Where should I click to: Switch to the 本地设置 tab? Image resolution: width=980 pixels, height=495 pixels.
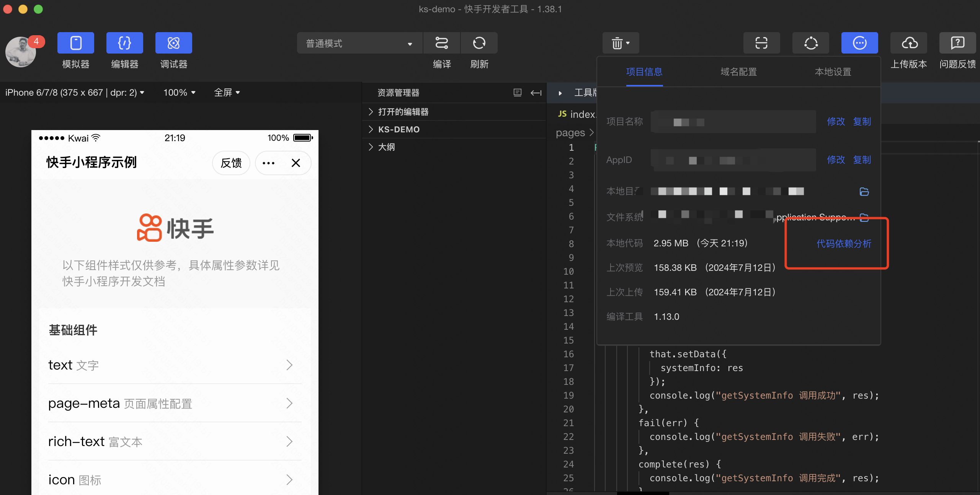point(833,72)
